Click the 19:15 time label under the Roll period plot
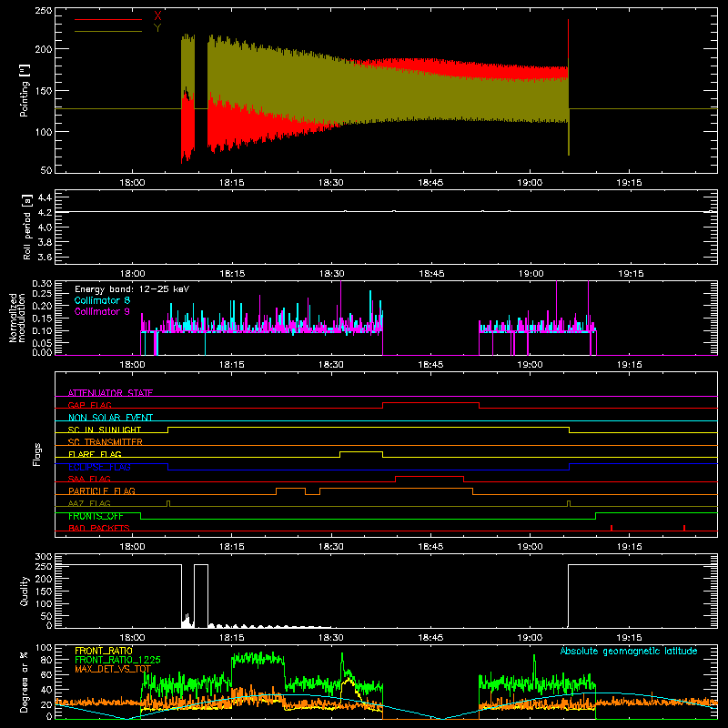The image size is (728, 728). tap(631, 274)
